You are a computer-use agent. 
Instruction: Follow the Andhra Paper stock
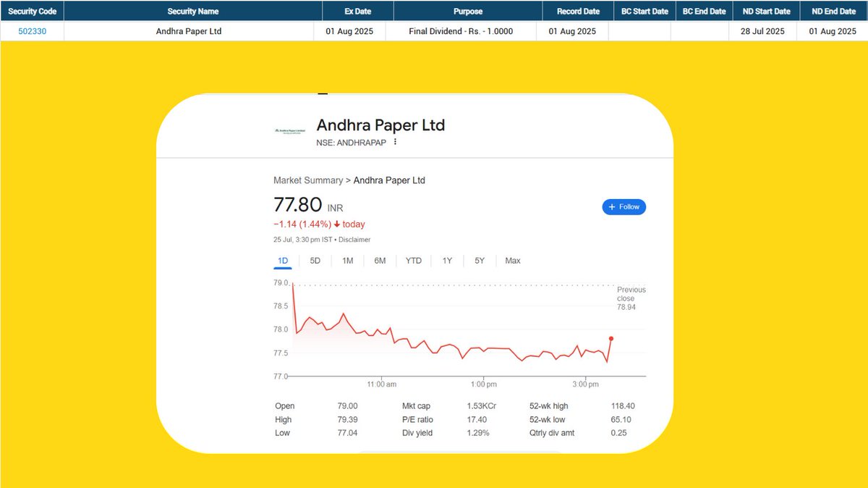[x=624, y=206]
